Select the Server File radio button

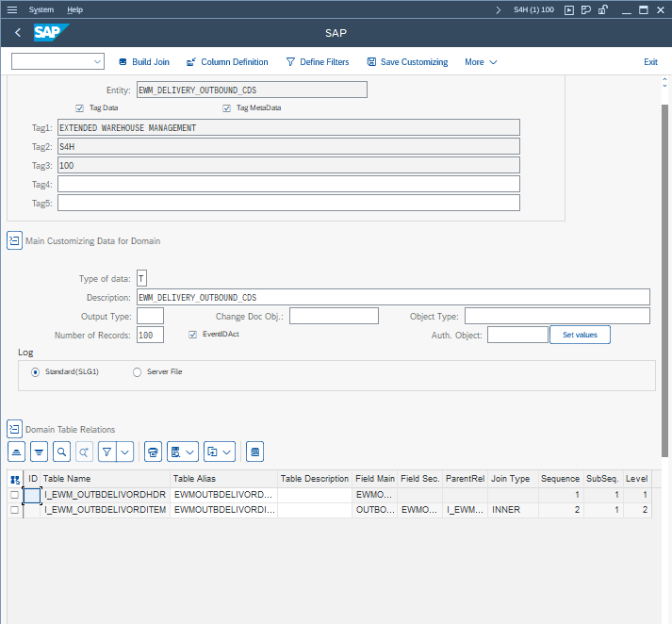click(138, 372)
